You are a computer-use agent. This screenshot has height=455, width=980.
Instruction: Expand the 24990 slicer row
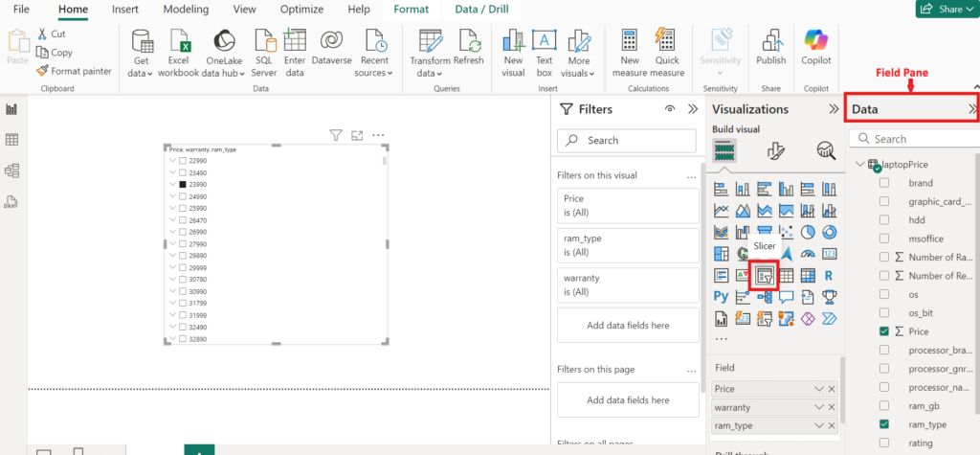click(x=172, y=196)
